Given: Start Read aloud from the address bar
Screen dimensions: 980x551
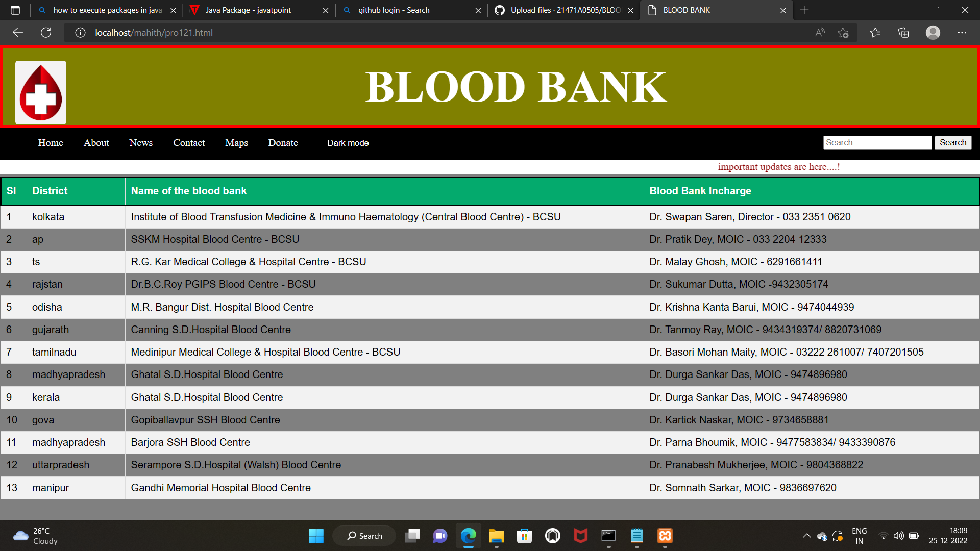Looking at the screenshot, I should pyautogui.click(x=820, y=32).
